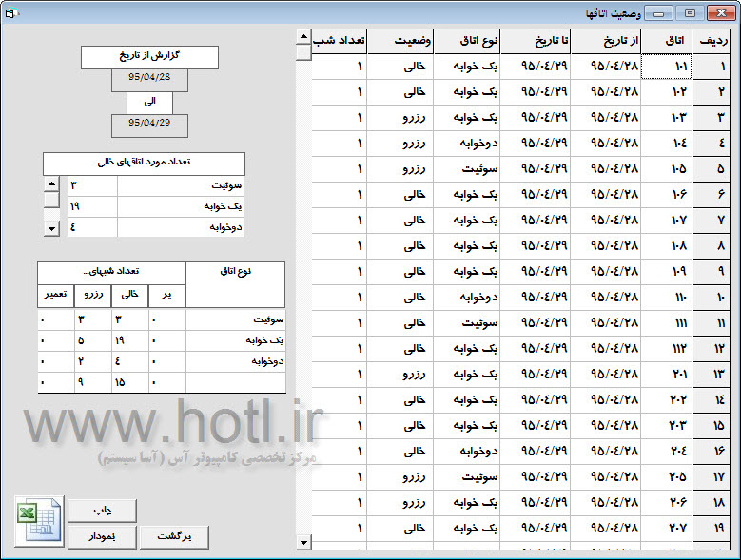Image resolution: width=741 pixels, height=560 pixels.
Task: Click the end date field 95/04/29
Action: 149,126
